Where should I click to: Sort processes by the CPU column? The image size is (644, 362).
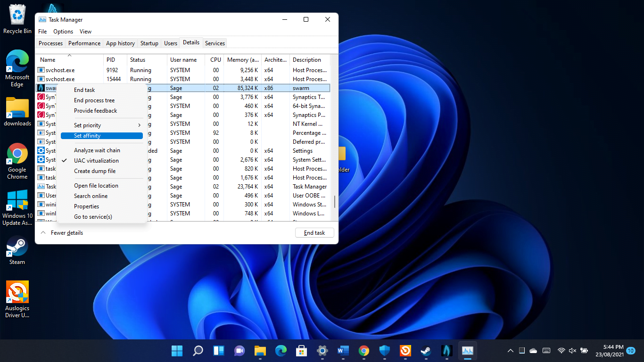point(215,59)
